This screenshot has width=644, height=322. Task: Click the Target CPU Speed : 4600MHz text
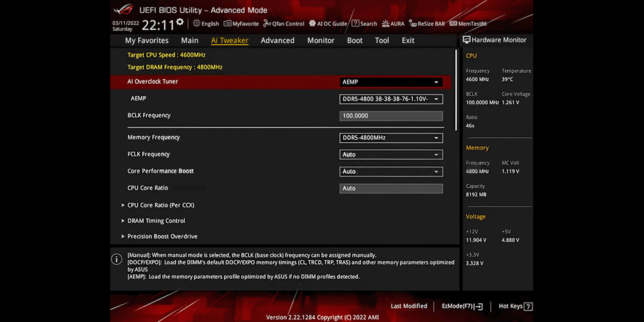(166, 55)
